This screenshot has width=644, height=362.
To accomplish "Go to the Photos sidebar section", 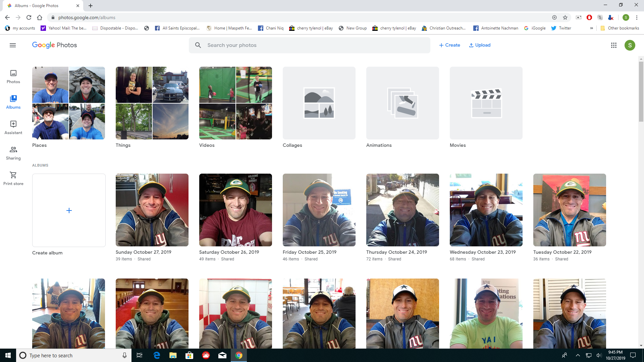I will 13,76.
